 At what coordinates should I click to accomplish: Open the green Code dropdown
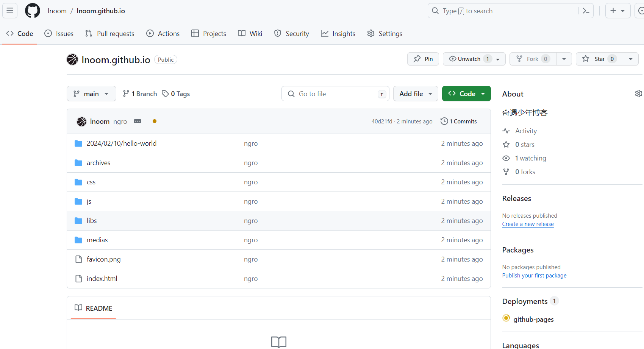[466, 93]
